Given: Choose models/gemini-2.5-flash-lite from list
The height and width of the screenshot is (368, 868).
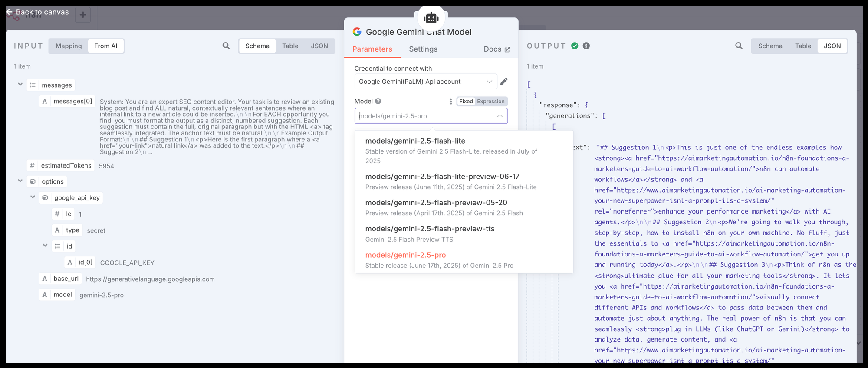Looking at the screenshot, I should point(415,141).
